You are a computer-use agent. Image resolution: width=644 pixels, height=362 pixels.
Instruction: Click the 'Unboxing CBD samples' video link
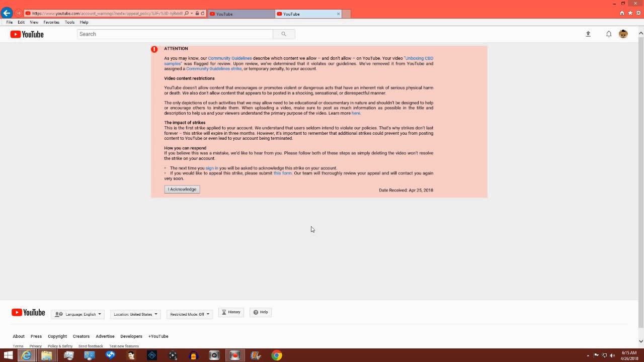[419, 58]
